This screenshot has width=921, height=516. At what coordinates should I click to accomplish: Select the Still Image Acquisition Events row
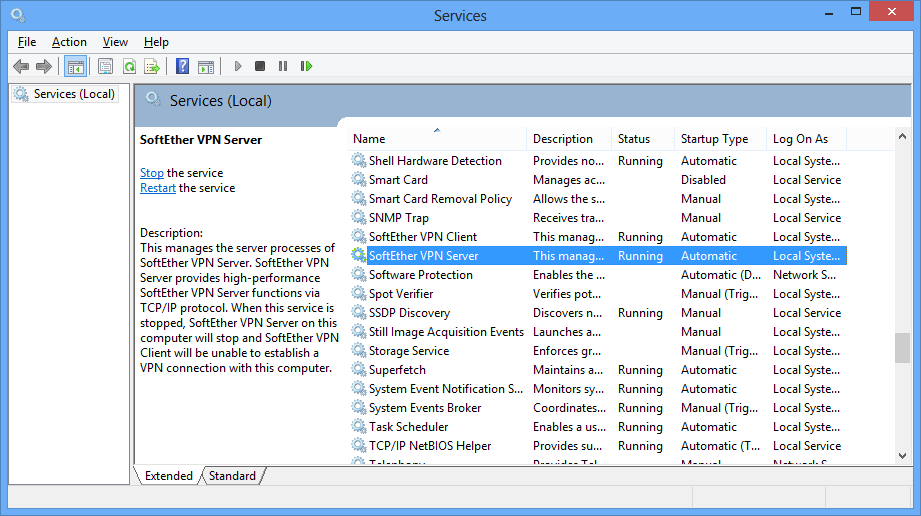(x=598, y=331)
